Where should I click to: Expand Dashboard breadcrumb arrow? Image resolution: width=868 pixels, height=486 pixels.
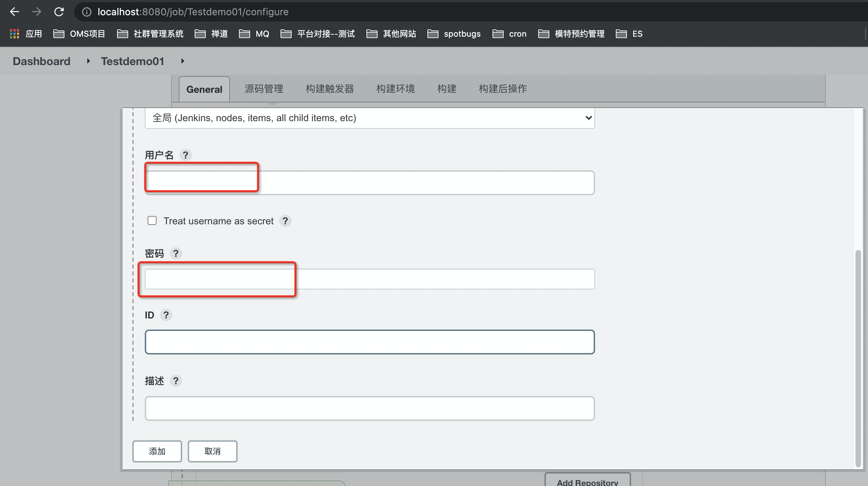point(88,61)
